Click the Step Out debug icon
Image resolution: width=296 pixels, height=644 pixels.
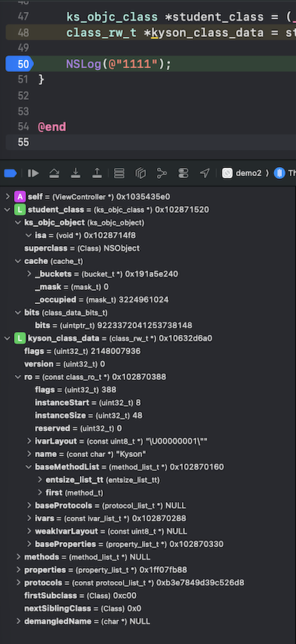point(97,173)
